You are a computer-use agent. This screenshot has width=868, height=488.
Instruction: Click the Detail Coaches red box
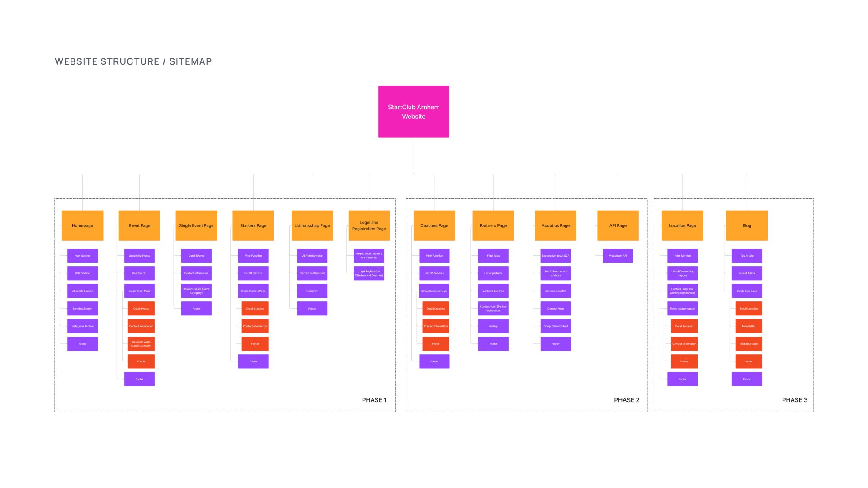(436, 309)
